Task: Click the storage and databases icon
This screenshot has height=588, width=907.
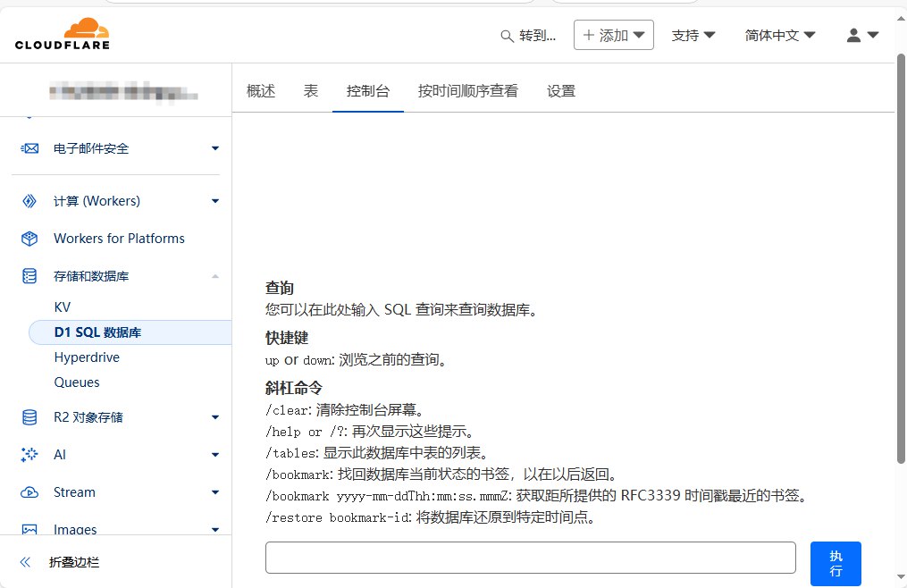Action: coord(29,276)
